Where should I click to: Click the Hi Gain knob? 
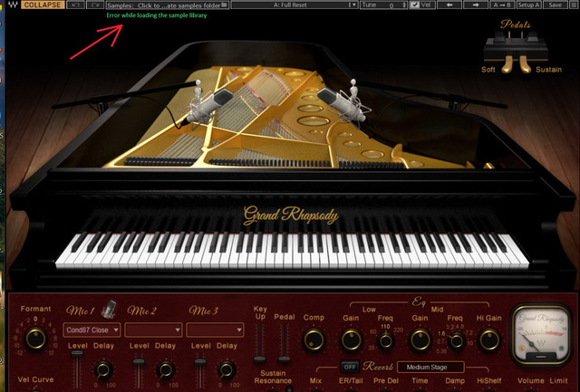tap(489, 339)
